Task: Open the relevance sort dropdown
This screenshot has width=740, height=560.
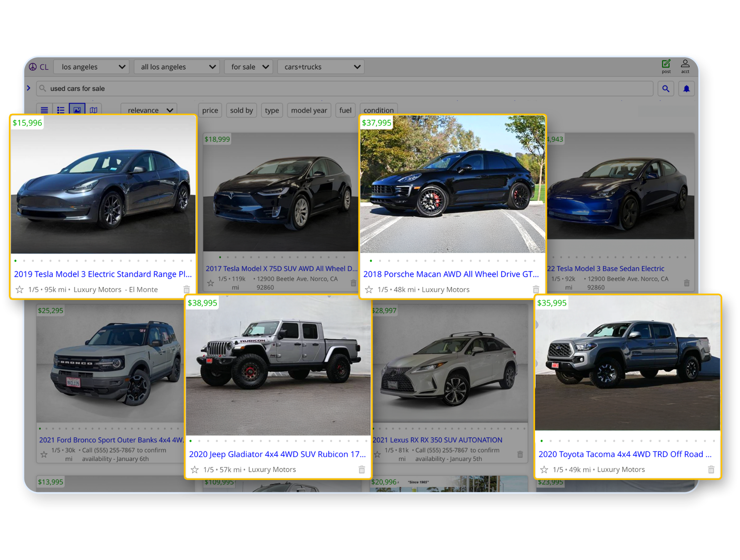Action: coord(149,110)
